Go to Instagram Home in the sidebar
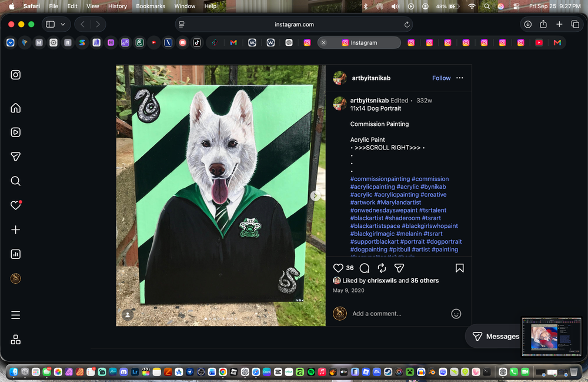Screen dimensions: 588x382 click(x=16, y=108)
